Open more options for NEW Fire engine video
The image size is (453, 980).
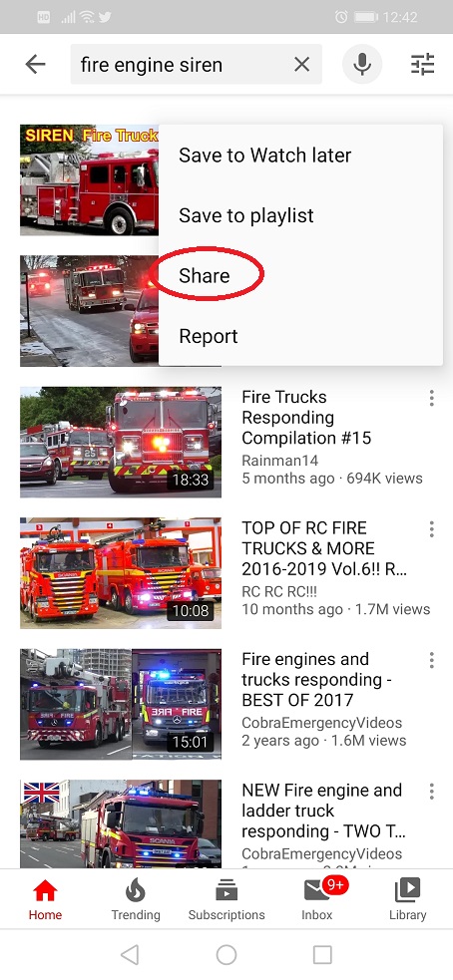(x=431, y=792)
